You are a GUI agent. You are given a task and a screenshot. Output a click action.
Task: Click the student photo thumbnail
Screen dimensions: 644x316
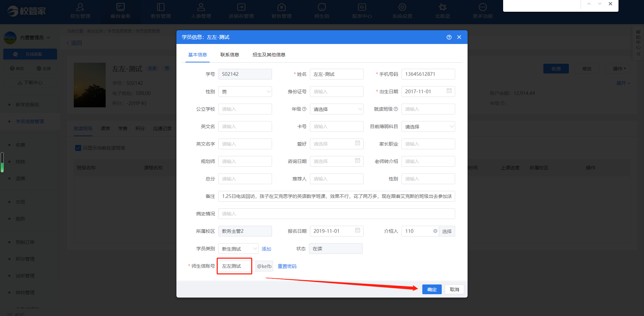coord(90,85)
